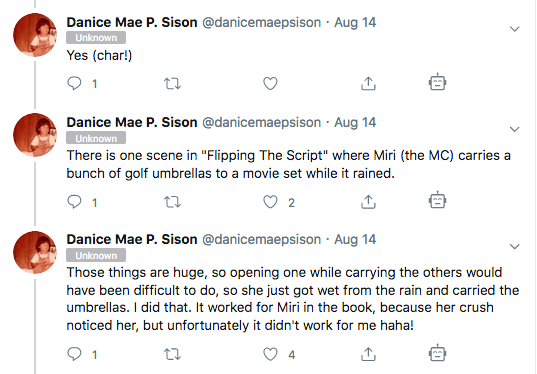Open profile avatar on second tweet
The height and width of the screenshot is (374, 537).
coord(35,135)
